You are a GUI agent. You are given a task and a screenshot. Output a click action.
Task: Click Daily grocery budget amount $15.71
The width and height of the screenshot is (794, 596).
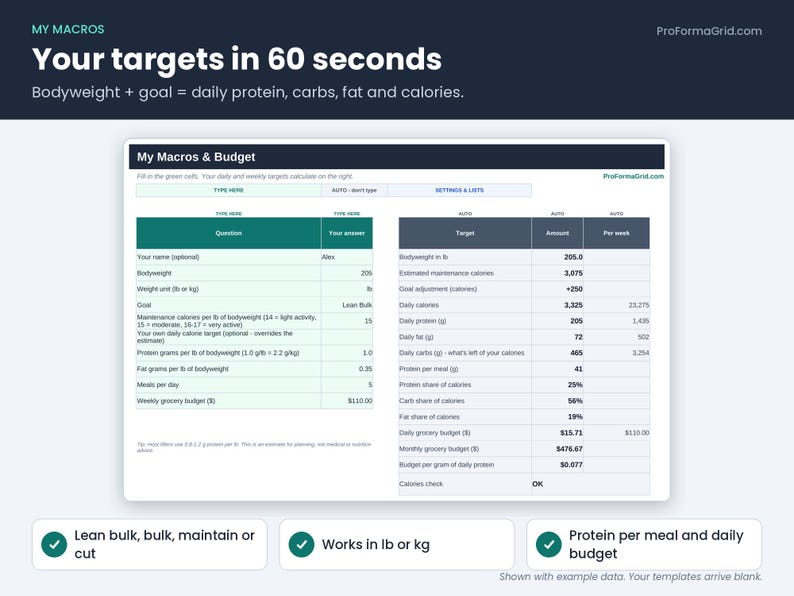[x=558, y=433]
